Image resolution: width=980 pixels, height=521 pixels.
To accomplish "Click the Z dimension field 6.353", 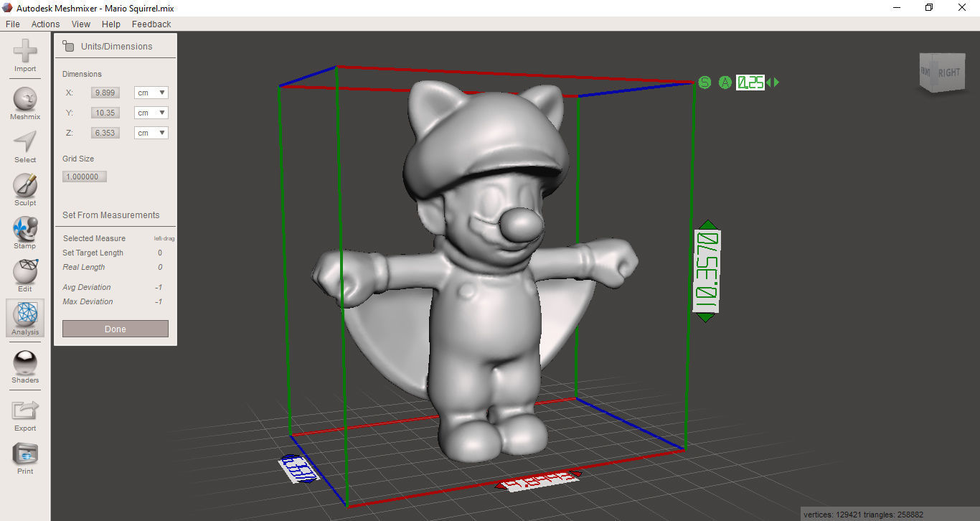I will click(105, 133).
